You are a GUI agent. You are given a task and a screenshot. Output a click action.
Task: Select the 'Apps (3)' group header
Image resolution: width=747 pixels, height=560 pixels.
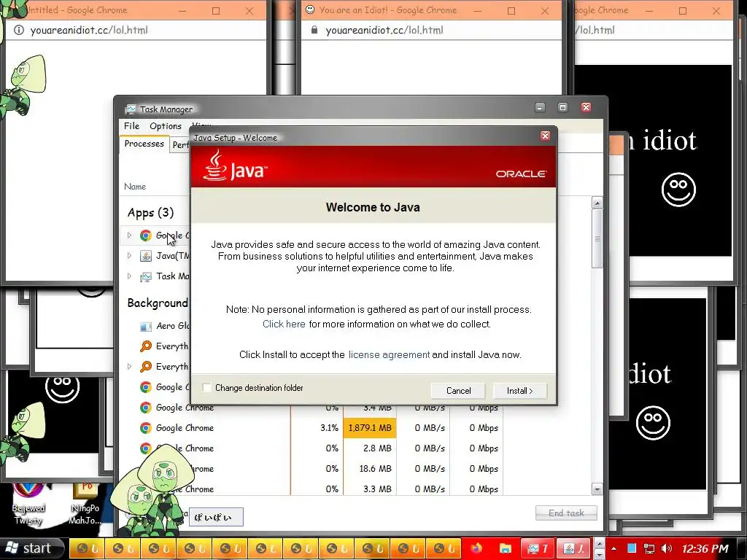150,212
